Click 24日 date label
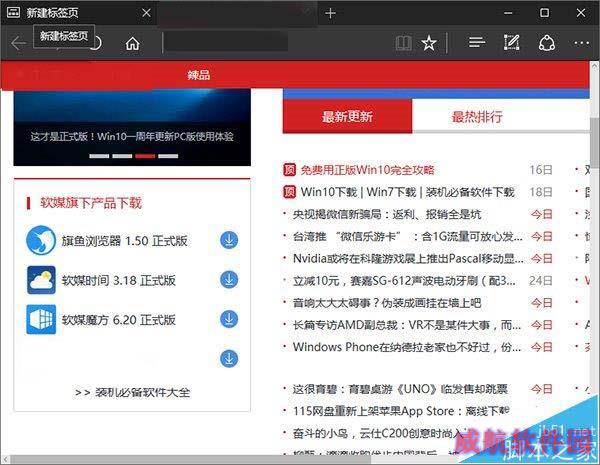 click(541, 281)
